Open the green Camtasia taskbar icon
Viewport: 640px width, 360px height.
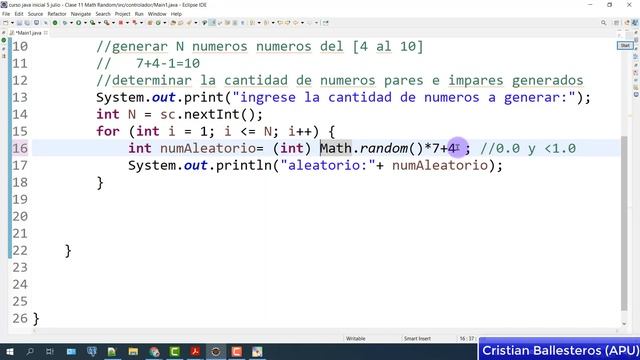(x=175, y=351)
